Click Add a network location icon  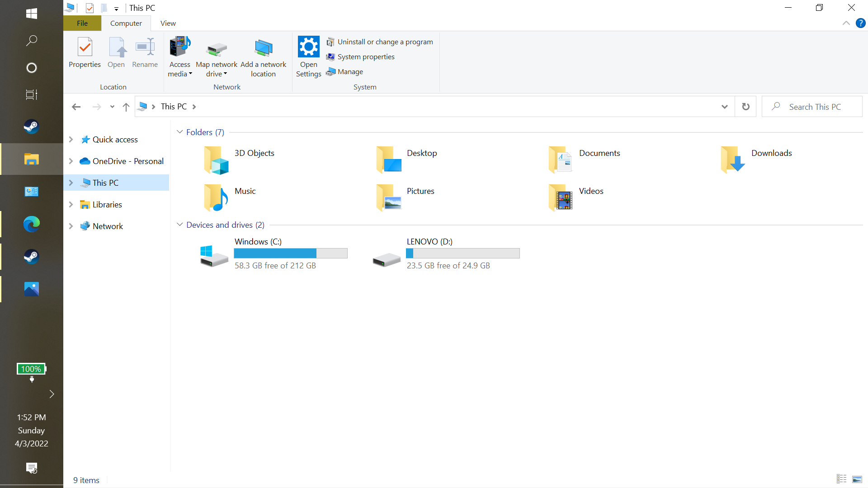pyautogui.click(x=263, y=49)
